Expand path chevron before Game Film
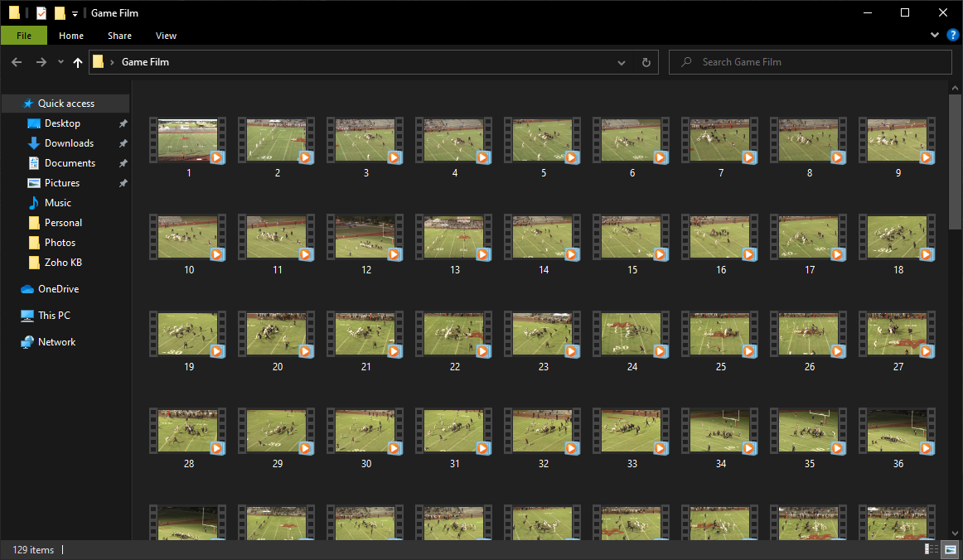The image size is (963, 560). click(x=113, y=63)
